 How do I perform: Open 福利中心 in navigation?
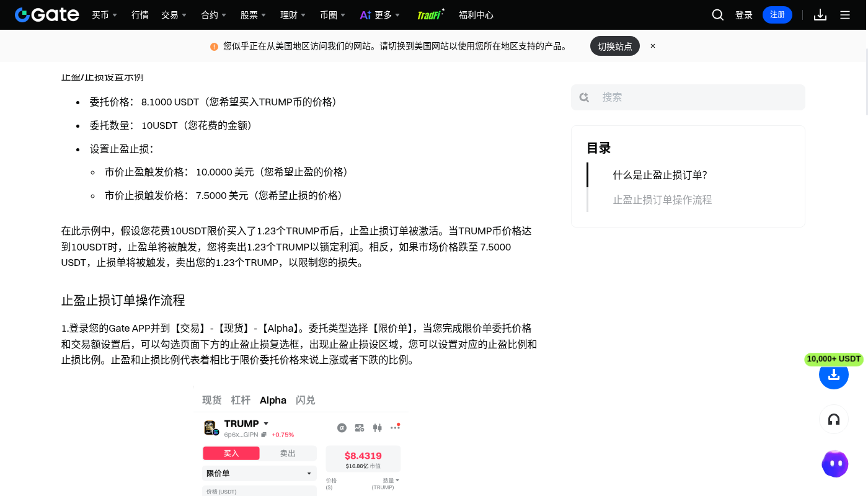(476, 15)
